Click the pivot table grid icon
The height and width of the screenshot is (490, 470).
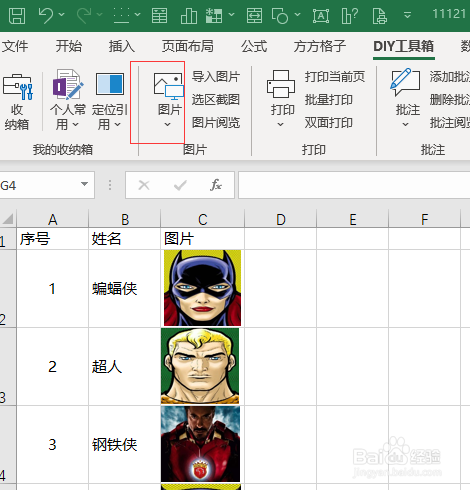coord(214,15)
